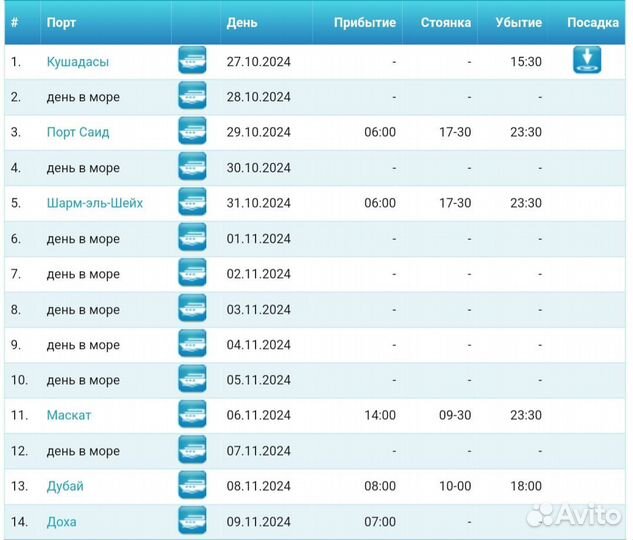The image size is (633, 540).
Task: Click the Порт column header
Action: tap(61, 22)
